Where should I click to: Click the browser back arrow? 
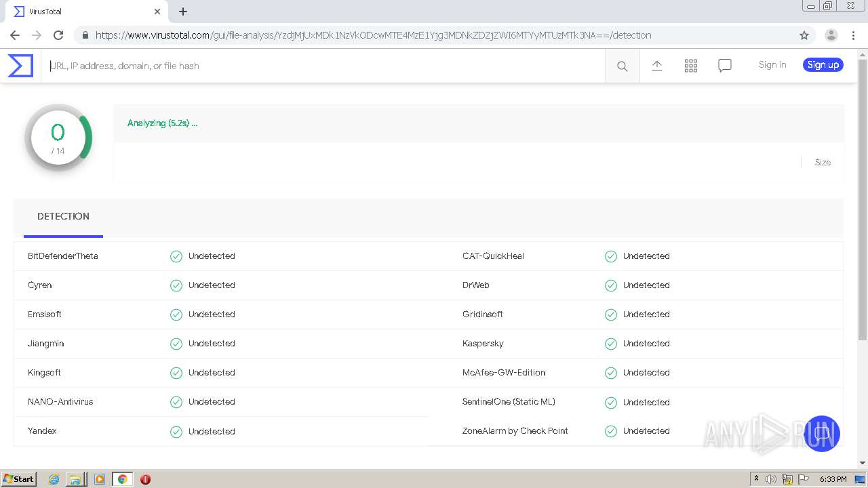coord(15,35)
